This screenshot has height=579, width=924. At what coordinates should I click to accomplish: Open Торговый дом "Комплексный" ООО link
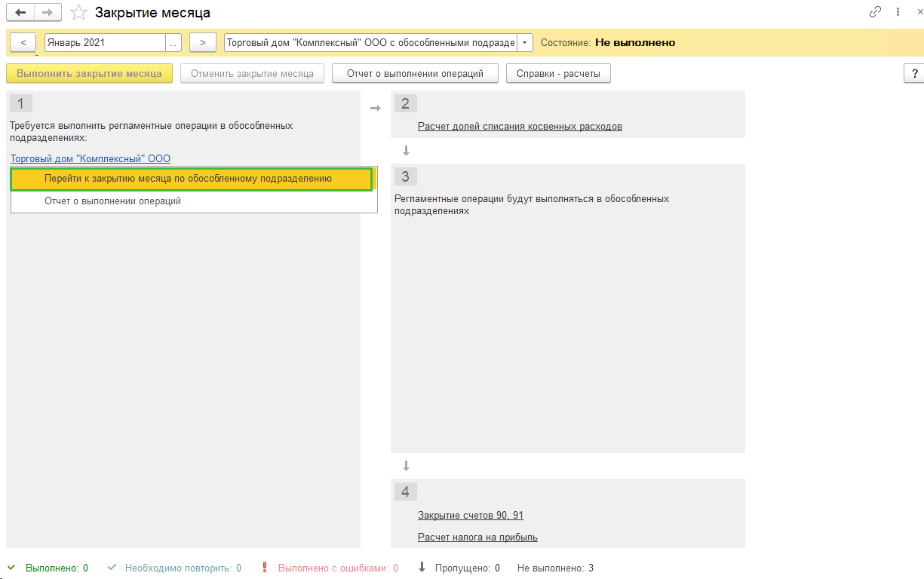pos(91,159)
